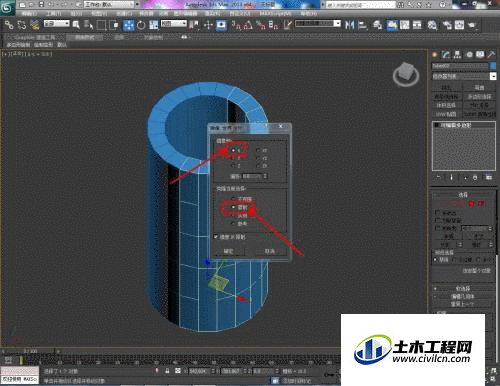Viewport: 500px width, 386px height.
Task: Select the Polygon sub-object level icon
Action: coord(472,204)
